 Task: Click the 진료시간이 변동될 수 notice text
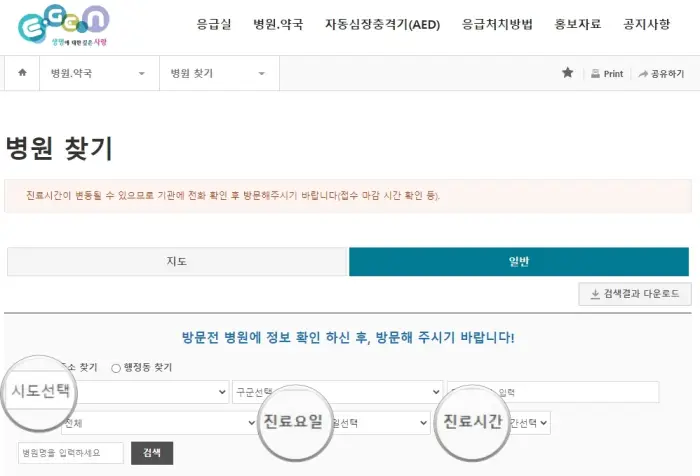[x=233, y=196]
